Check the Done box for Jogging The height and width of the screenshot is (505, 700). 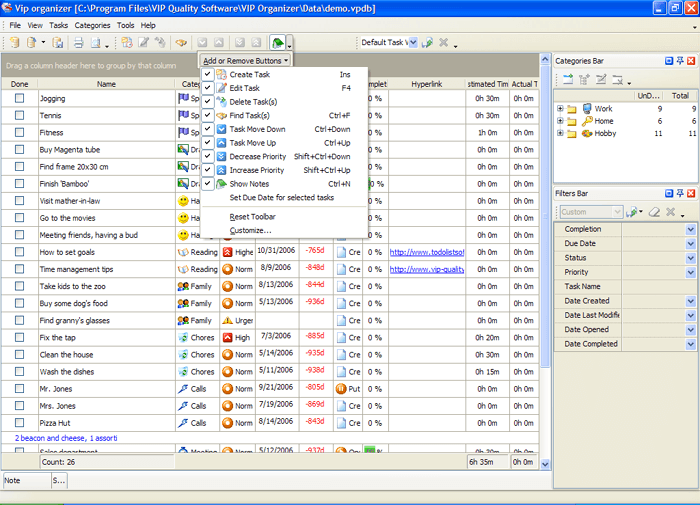19,98
